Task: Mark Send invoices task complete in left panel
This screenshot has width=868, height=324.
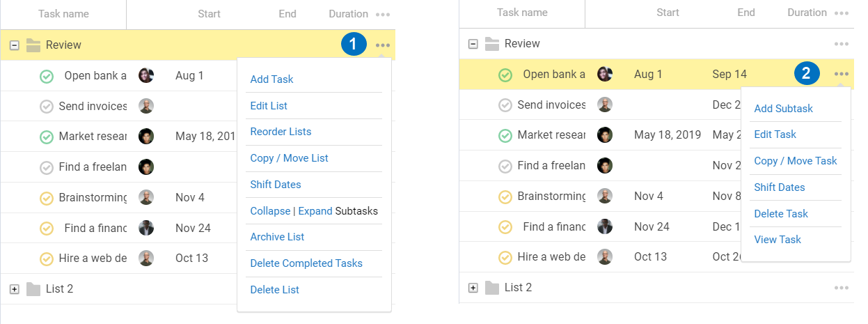Action: 47,107
